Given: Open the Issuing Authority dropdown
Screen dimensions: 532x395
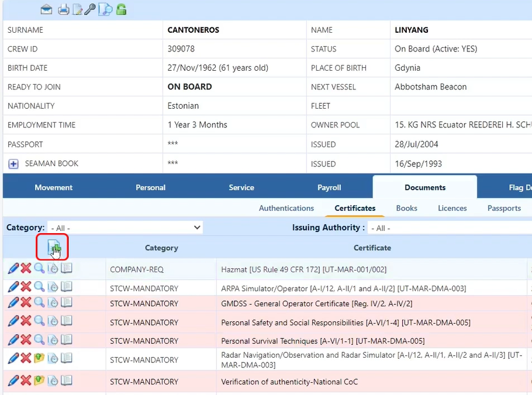Looking at the screenshot, I should 449,228.
